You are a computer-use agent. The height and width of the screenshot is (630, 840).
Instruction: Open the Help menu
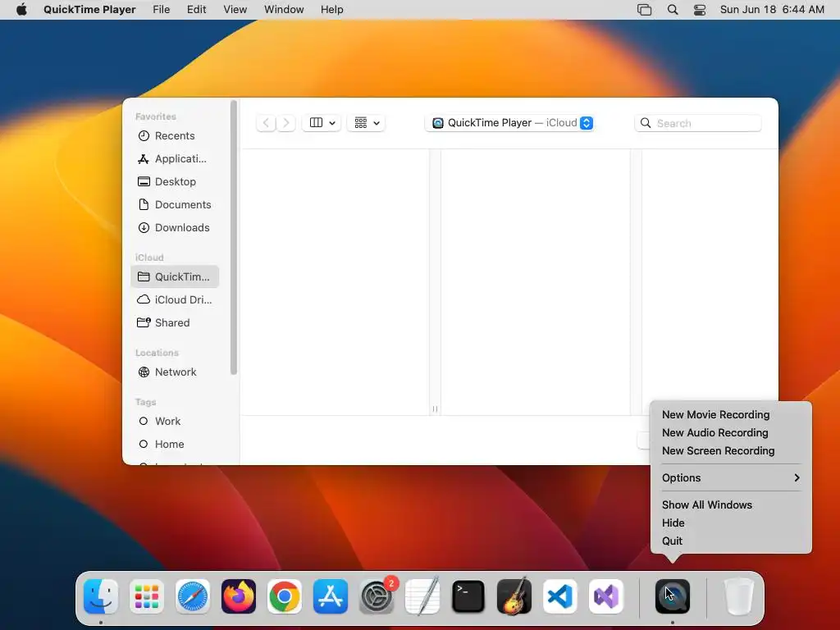point(332,10)
